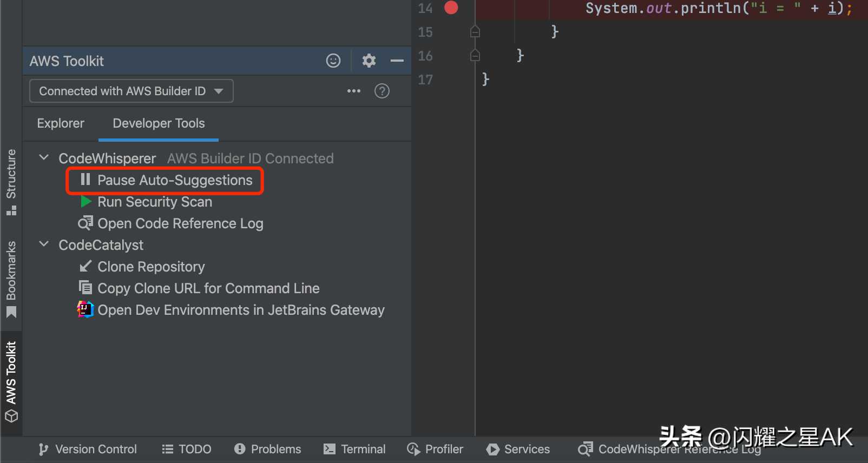Viewport: 868px width, 463px height.
Task: Click Pause Auto-Suggestions
Action: (x=175, y=180)
